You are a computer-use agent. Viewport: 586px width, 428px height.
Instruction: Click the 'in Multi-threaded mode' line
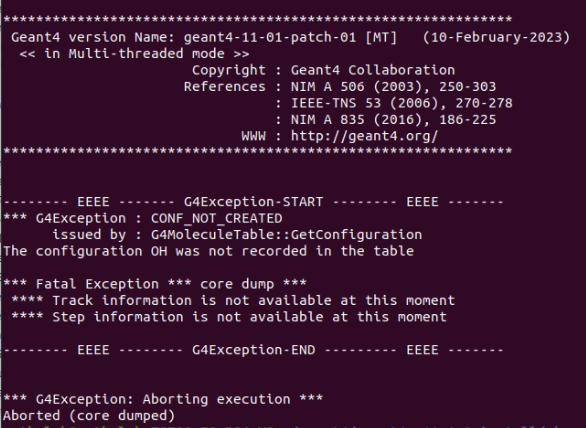pos(134,54)
